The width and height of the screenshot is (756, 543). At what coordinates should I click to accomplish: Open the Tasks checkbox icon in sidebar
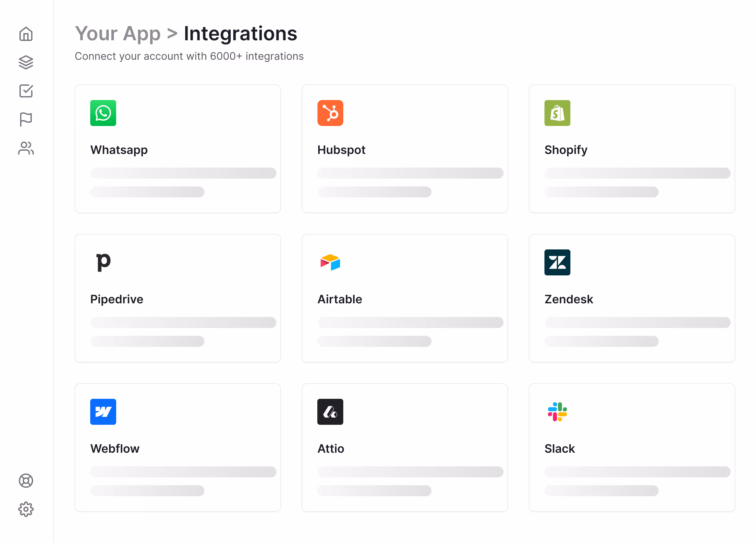tap(26, 91)
